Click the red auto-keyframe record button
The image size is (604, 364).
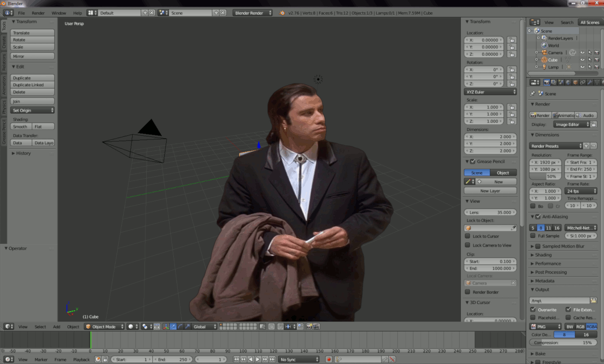[x=329, y=359]
